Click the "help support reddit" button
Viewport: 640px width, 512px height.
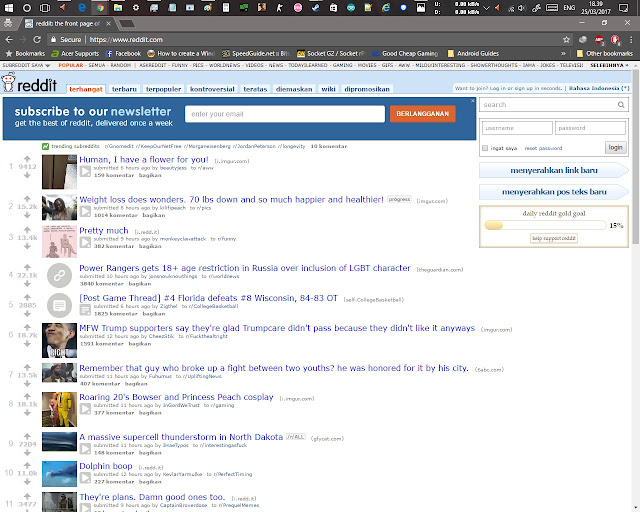(x=554, y=238)
